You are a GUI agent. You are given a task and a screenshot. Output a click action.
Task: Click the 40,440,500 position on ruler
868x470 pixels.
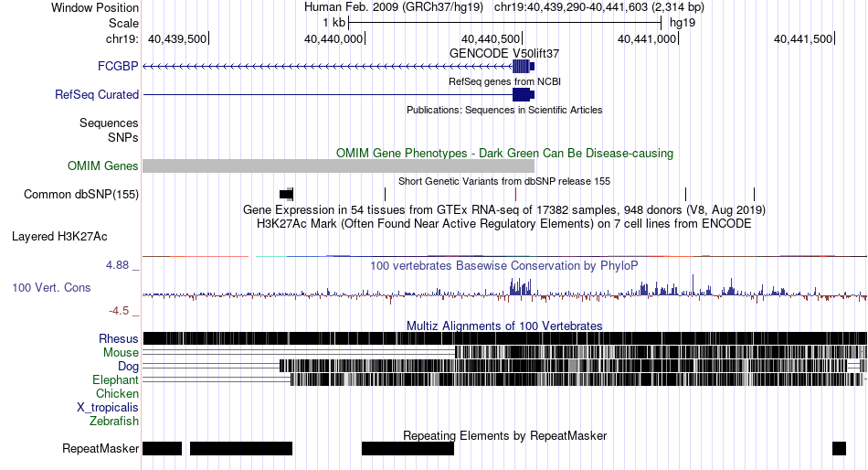[491, 38]
